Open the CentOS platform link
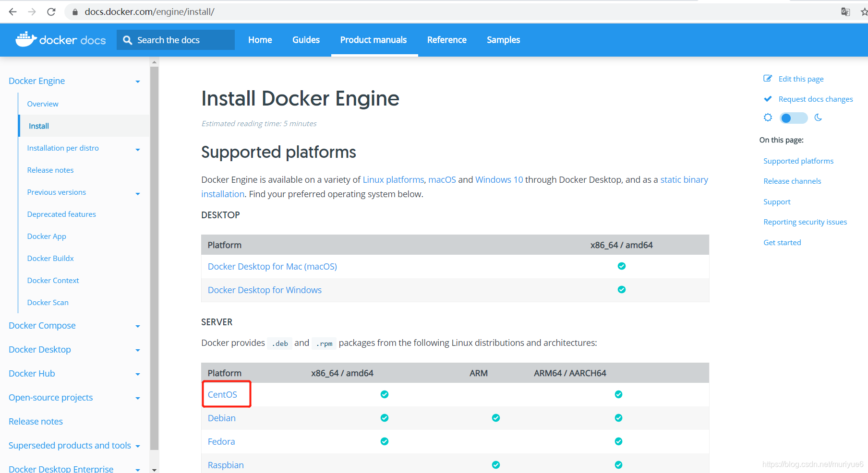Viewport: 868px width, 473px height. coord(222,394)
